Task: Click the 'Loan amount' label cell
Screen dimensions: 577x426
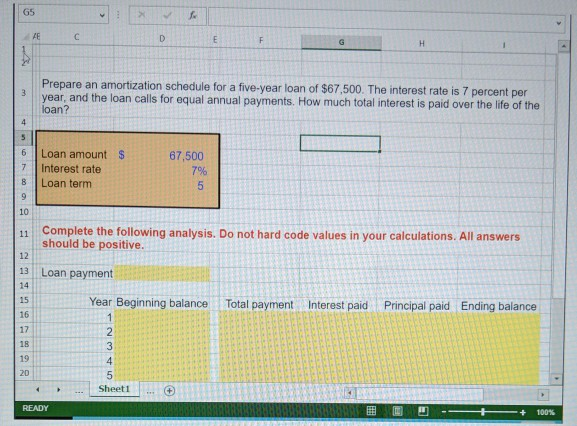Action: pyautogui.click(x=74, y=154)
